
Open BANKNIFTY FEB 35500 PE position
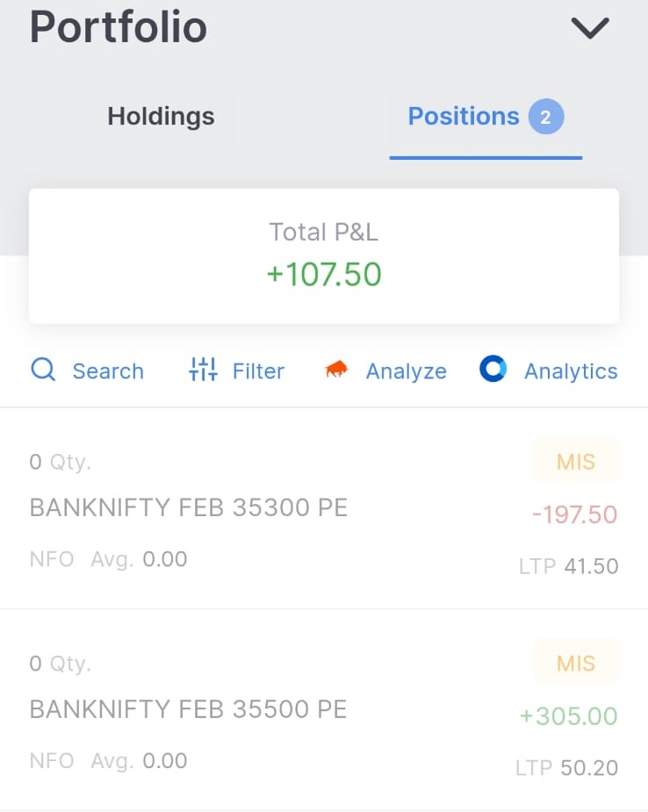click(x=189, y=709)
